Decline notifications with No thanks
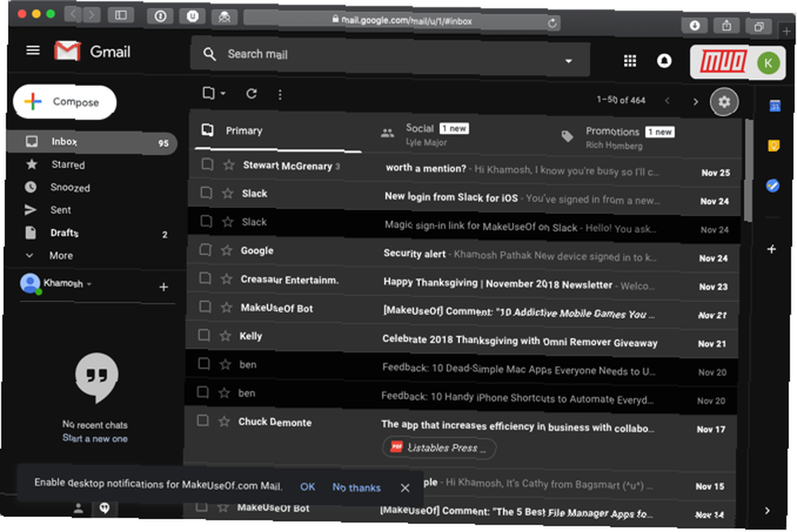This screenshot has width=797, height=532. click(x=356, y=487)
